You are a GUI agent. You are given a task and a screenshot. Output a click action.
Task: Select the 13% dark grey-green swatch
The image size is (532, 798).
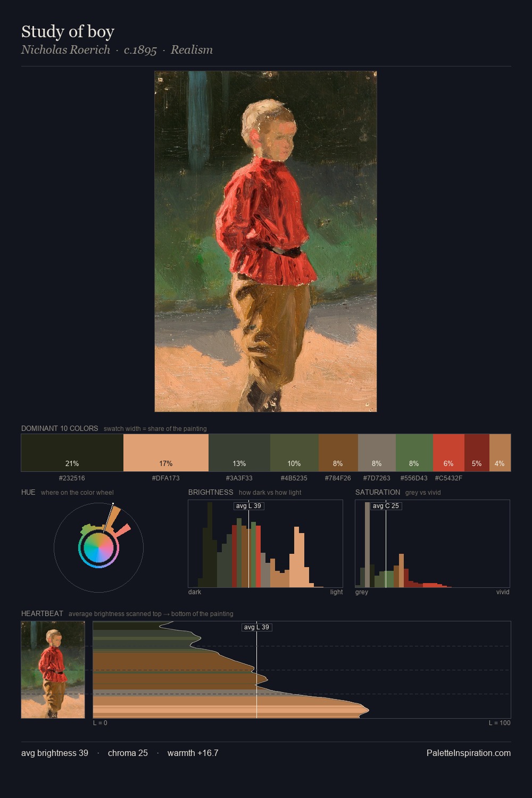pyautogui.click(x=239, y=453)
